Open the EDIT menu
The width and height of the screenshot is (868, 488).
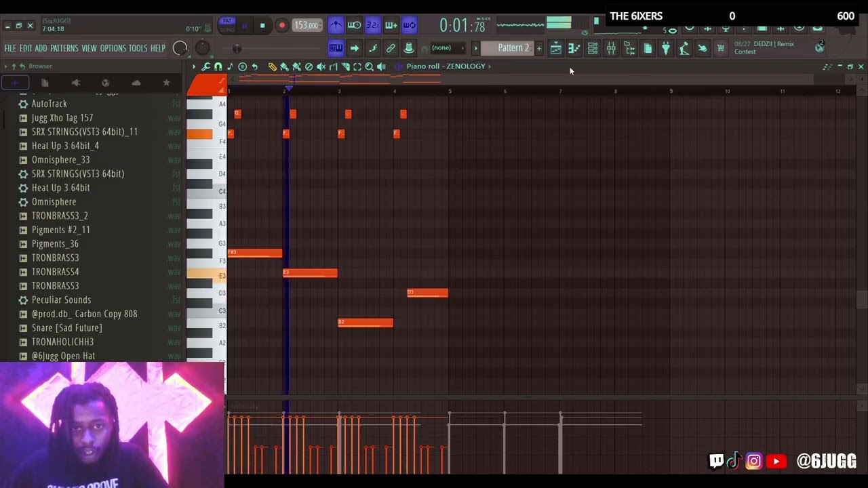click(26, 48)
